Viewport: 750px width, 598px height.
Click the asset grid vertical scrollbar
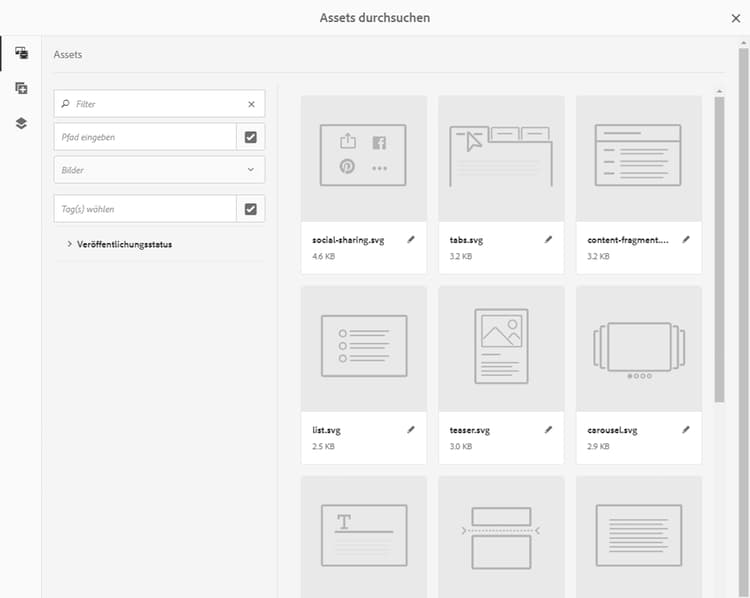(719, 249)
